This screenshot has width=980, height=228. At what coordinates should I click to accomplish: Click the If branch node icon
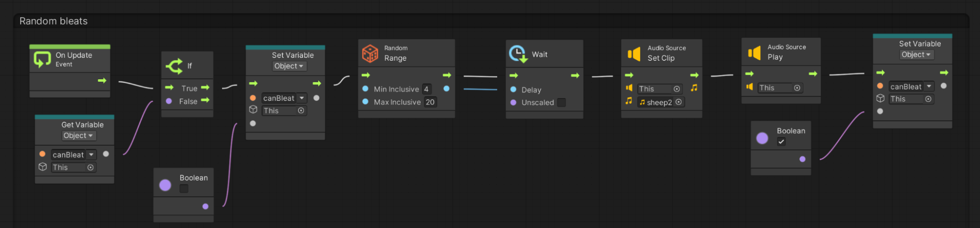click(x=174, y=66)
